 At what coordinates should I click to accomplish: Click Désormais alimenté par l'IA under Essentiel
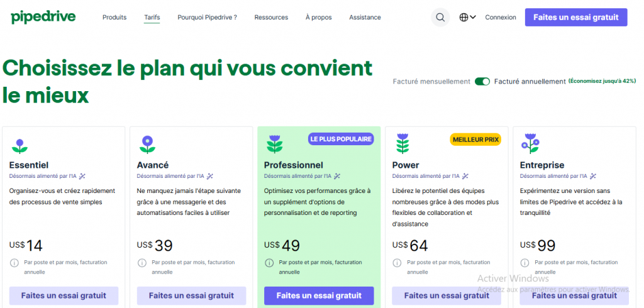click(x=43, y=176)
